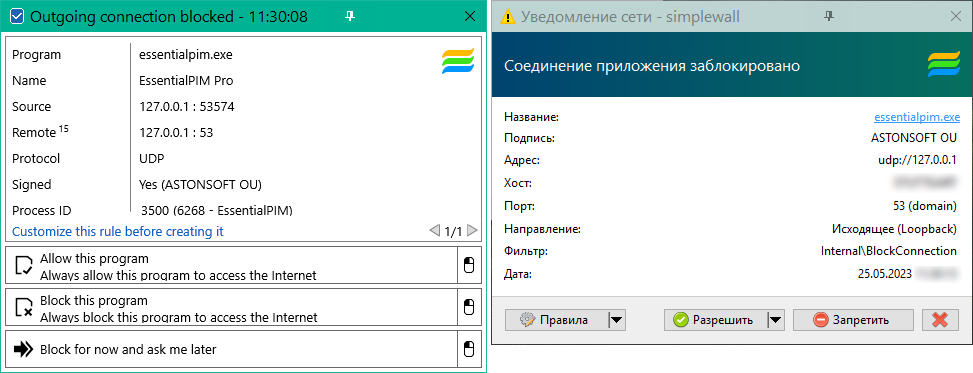Click '53 (domain)' port value

pos(926,206)
